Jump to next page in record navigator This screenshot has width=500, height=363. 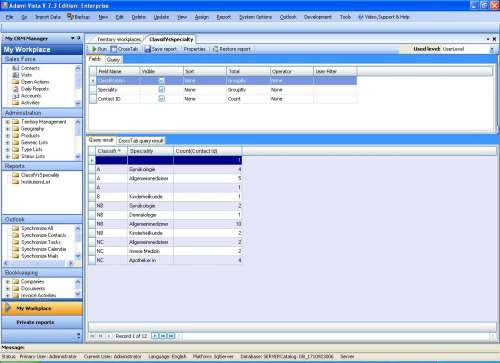(163, 336)
